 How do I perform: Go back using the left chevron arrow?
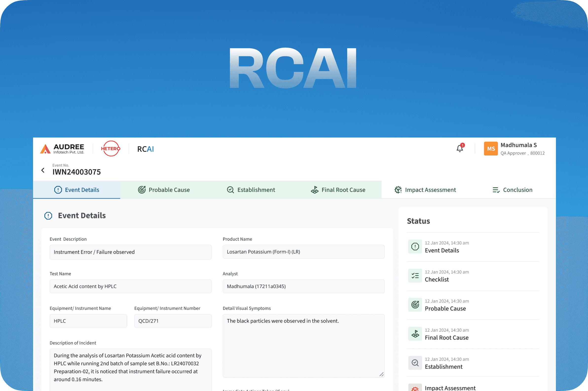pyautogui.click(x=43, y=170)
